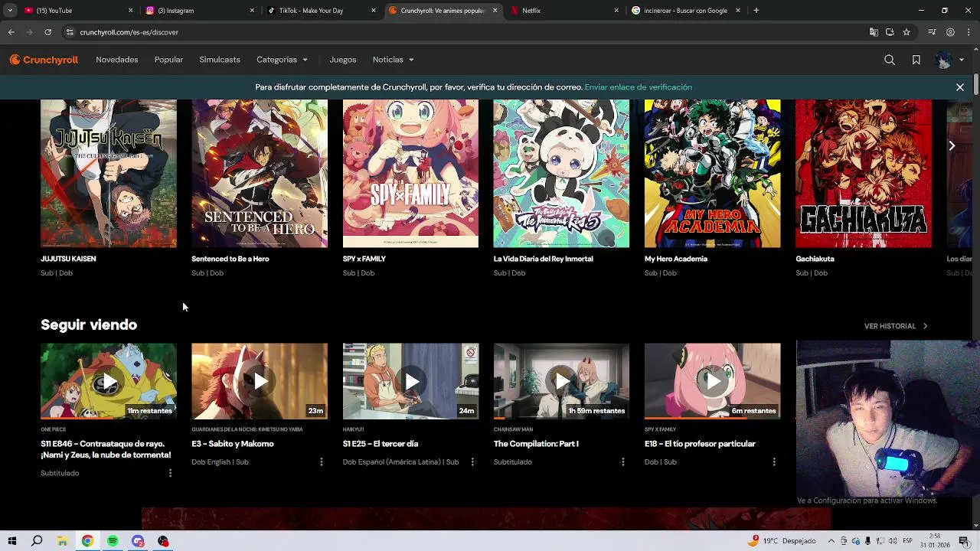This screenshot has width=980, height=551.
Task: Expand the Noticias dropdown
Action: coord(393,60)
